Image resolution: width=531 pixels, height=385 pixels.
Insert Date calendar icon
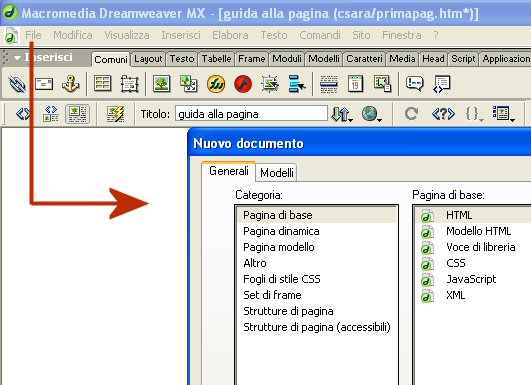tap(355, 84)
